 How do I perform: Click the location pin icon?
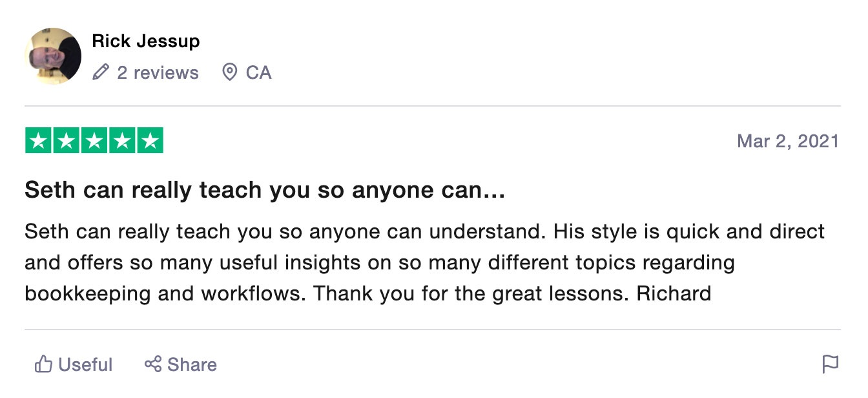(x=229, y=72)
